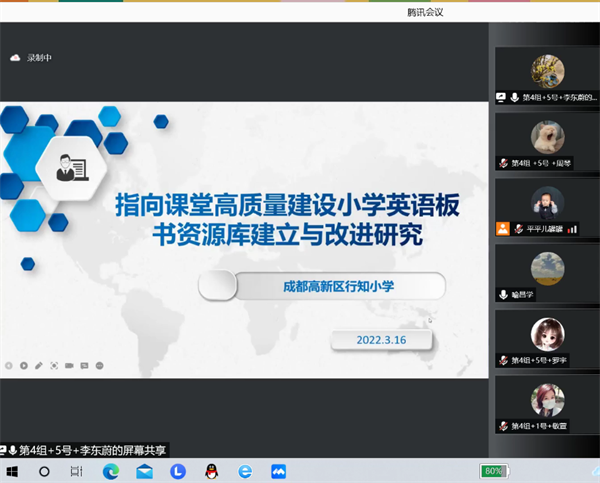The image size is (600, 483).
Task: Click the previous slide arrow in presentation controls
Action: (8, 366)
